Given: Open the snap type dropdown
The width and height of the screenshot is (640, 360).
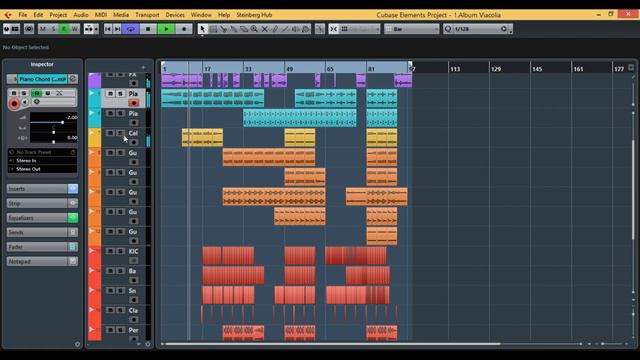Looking at the screenshot, I should click(360, 29).
